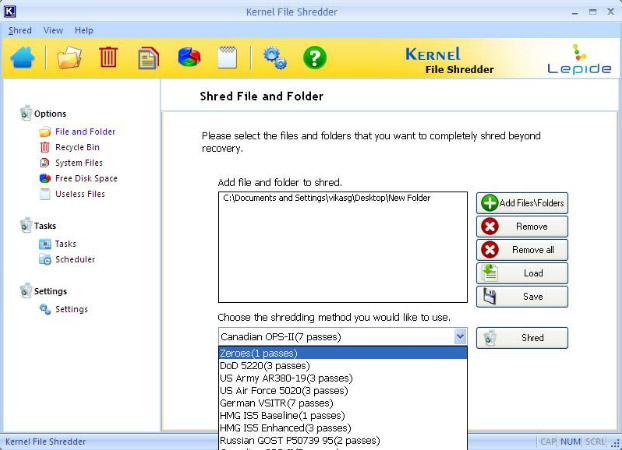The width and height of the screenshot is (622, 450).
Task: Select System Files in Options sidebar
Action: [79, 163]
